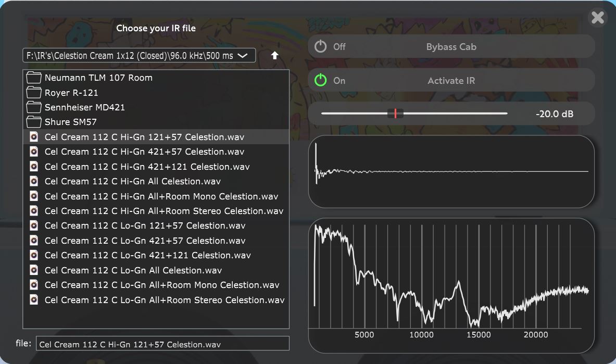This screenshot has width=616, height=364.
Task: Click the Hi-Gn All+Room Mono file icon
Action: coord(34,196)
